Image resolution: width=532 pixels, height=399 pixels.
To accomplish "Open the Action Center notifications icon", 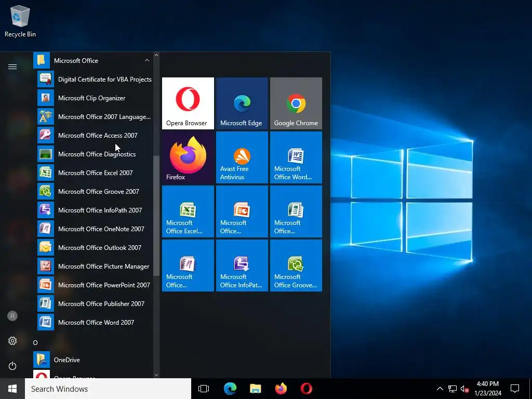I will tap(515, 389).
